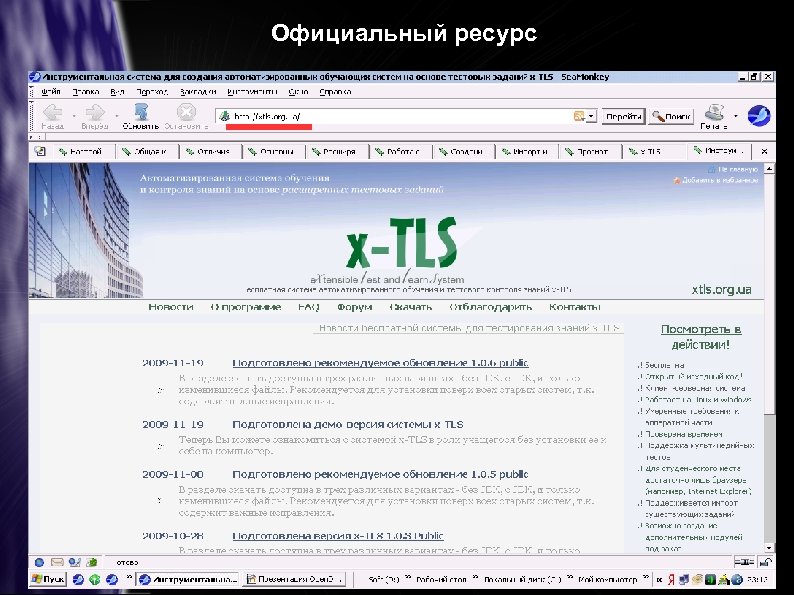Open the Печать print options dropdown arrow
Image resolution: width=794 pixels, height=595 pixels.
(736, 116)
